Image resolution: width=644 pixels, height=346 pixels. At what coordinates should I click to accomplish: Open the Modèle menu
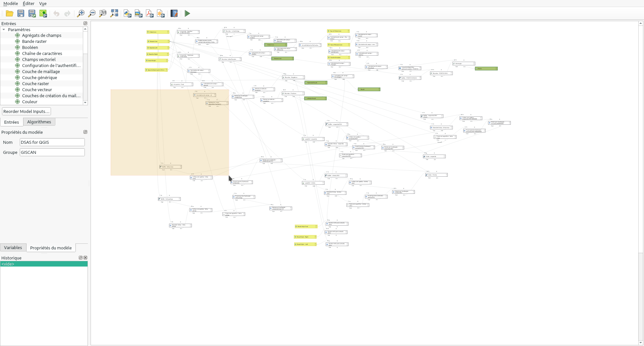click(11, 3)
